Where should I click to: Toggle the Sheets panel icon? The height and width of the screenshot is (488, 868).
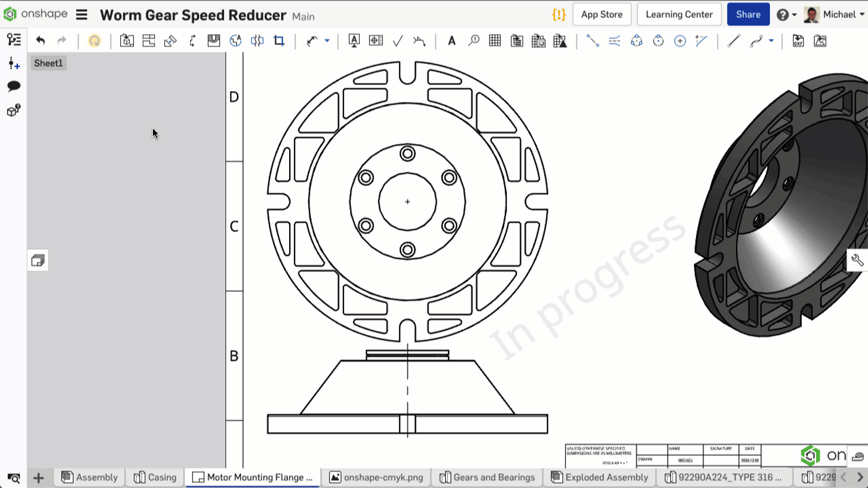coord(38,260)
